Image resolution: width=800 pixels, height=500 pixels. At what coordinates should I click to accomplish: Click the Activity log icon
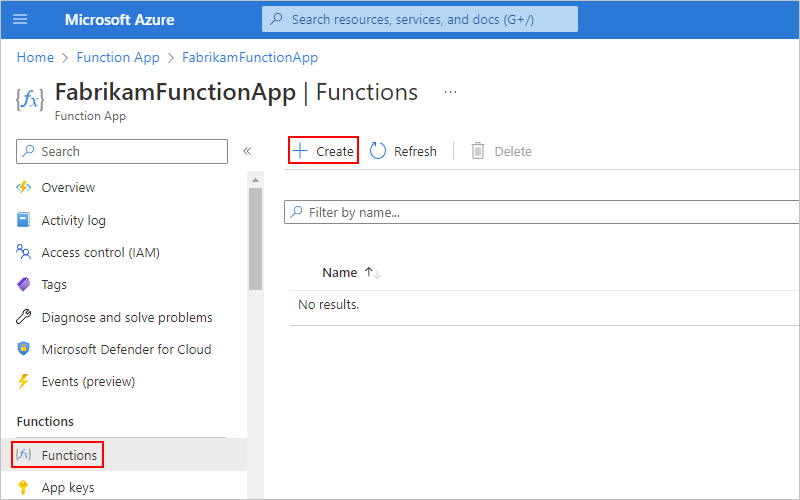coord(24,220)
